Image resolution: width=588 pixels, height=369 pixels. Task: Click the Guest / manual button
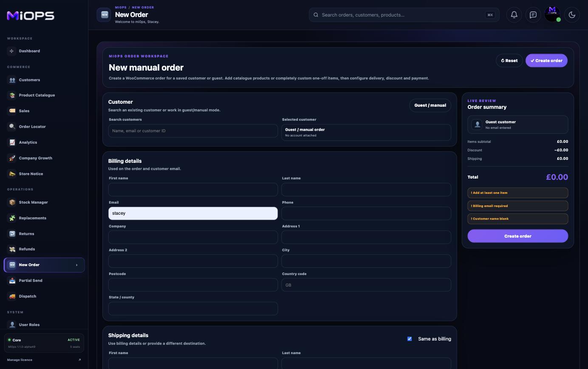(x=430, y=105)
